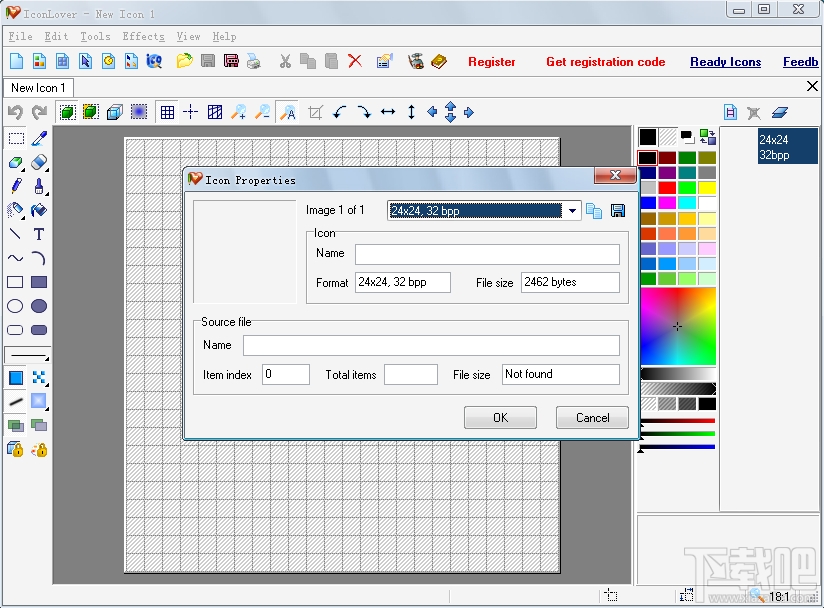Expand the line style selector
This screenshot has height=608, width=824.
click(x=26, y=355)
